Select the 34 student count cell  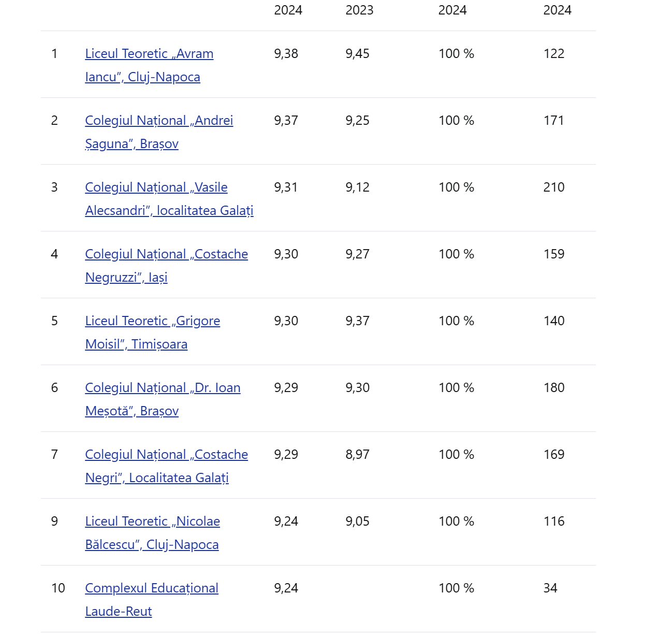click(550, 588)
